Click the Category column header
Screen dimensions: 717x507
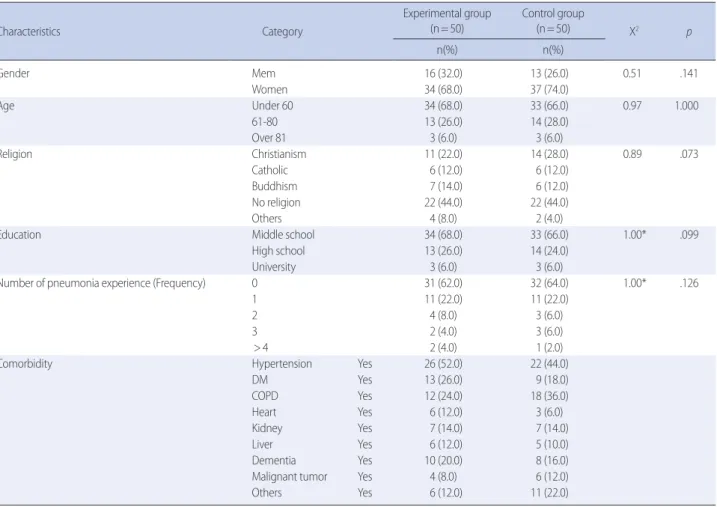[282, 32]
